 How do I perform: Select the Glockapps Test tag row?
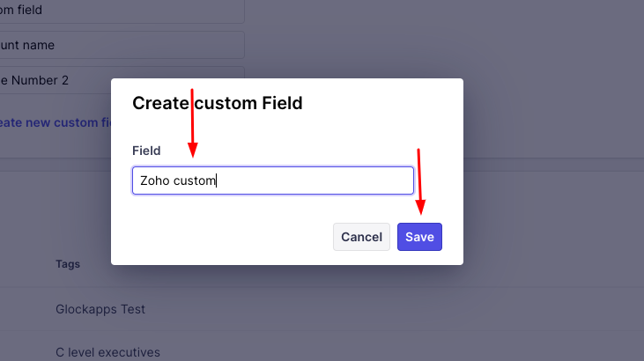click(100, 309)
